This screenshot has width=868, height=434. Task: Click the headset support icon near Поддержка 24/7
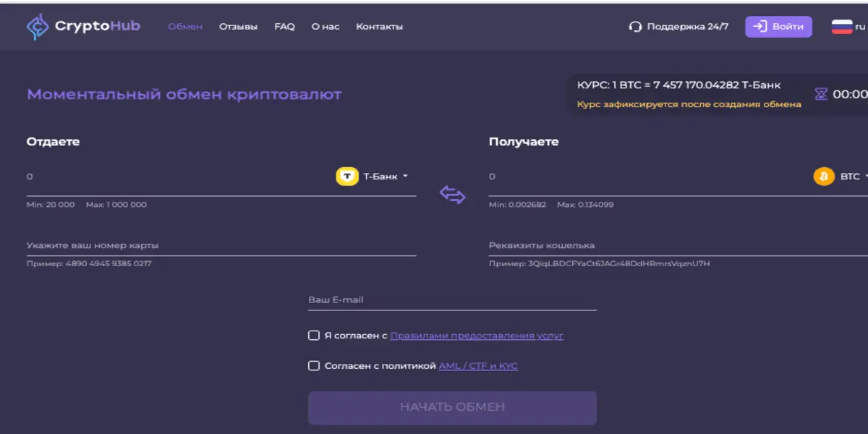point(635,26)
